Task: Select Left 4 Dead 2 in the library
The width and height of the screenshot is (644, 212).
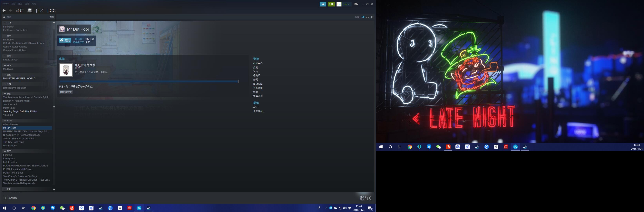Action: [x=10, y=162]
